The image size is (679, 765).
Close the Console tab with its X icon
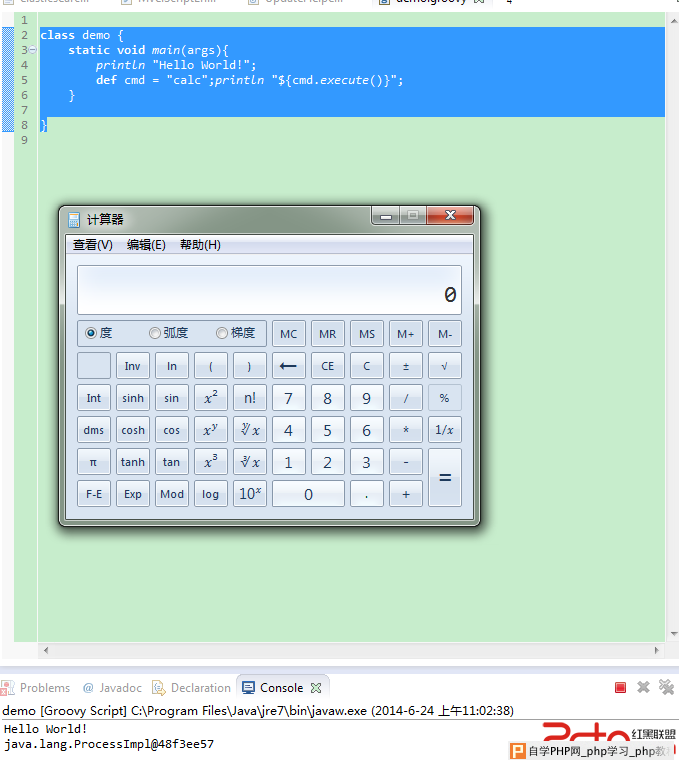[316, 688]
